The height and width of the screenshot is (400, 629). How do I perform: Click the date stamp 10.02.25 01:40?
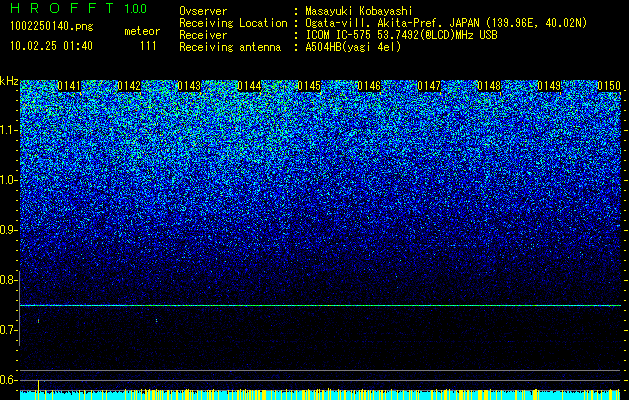(51, 46)
